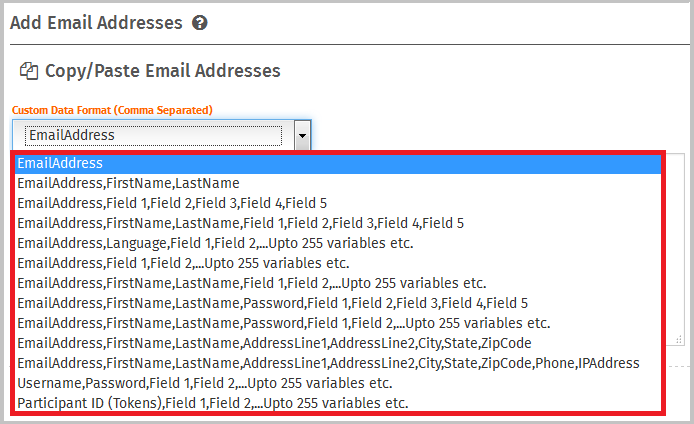The width and height of the screenshot is (694, 424).
Task: Pick the Participant ID (Tokens) option
Action: pyautogui.click(x=213, y=403)
